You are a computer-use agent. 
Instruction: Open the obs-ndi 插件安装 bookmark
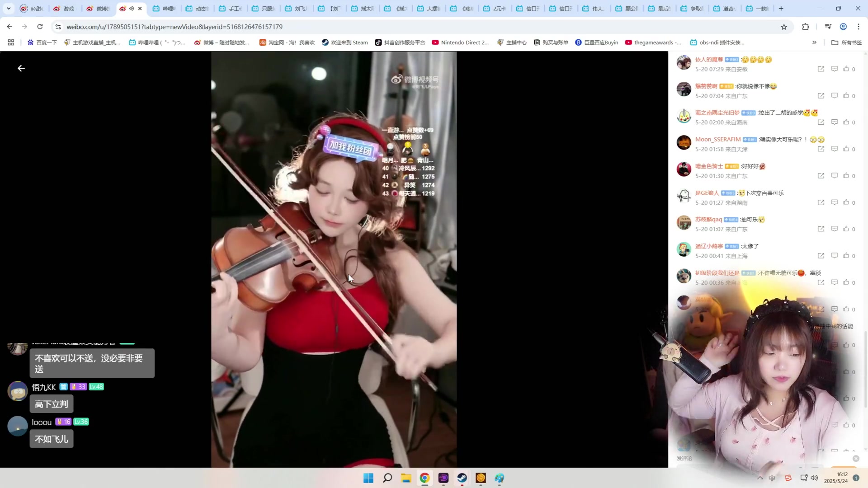(717, 42)
